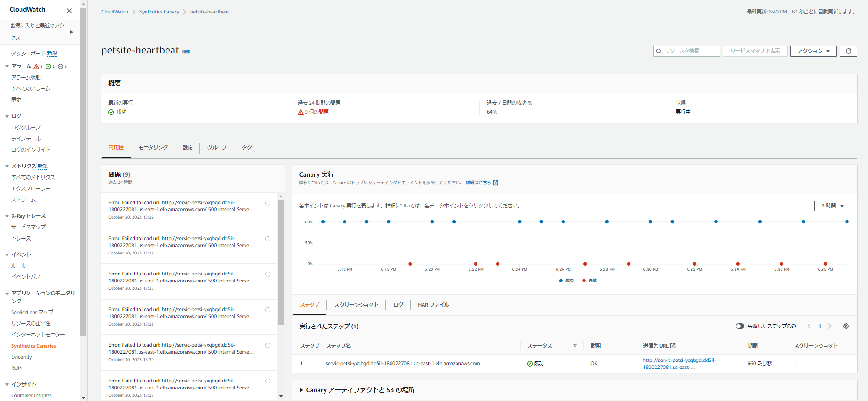
Task: Click the search magnifier icon
Action: (x=659, y=51)
